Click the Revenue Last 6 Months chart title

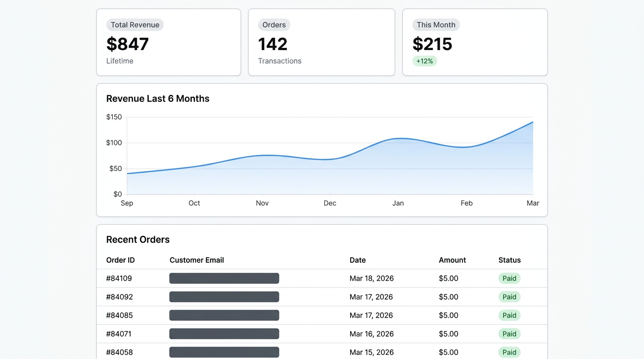[158, 99]
